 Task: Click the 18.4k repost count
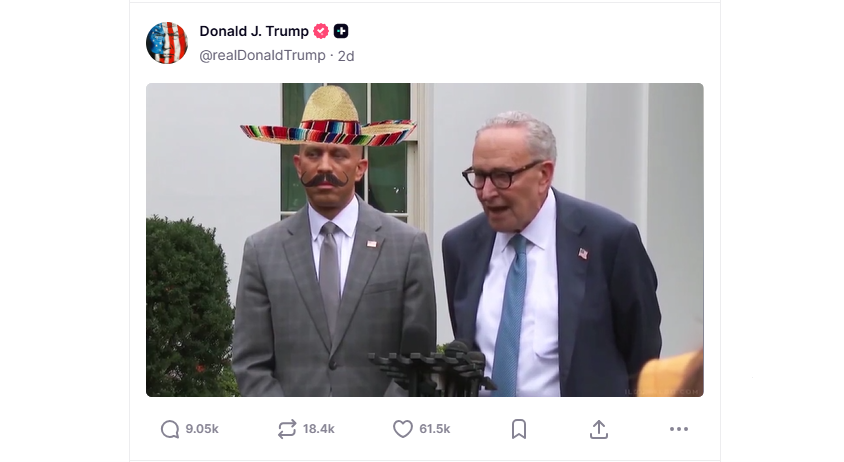click(319, 429)
